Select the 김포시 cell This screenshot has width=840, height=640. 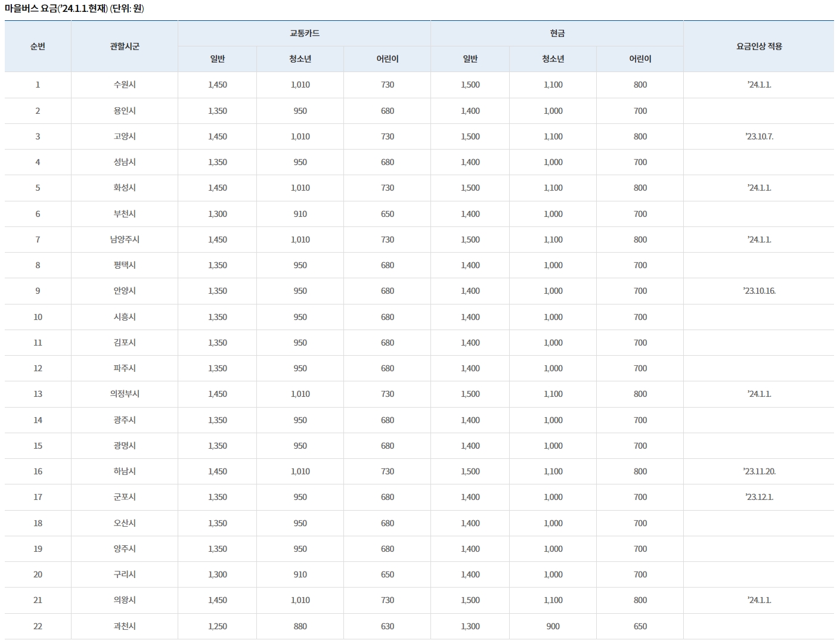pyautogui.click(x=125, y=343)
